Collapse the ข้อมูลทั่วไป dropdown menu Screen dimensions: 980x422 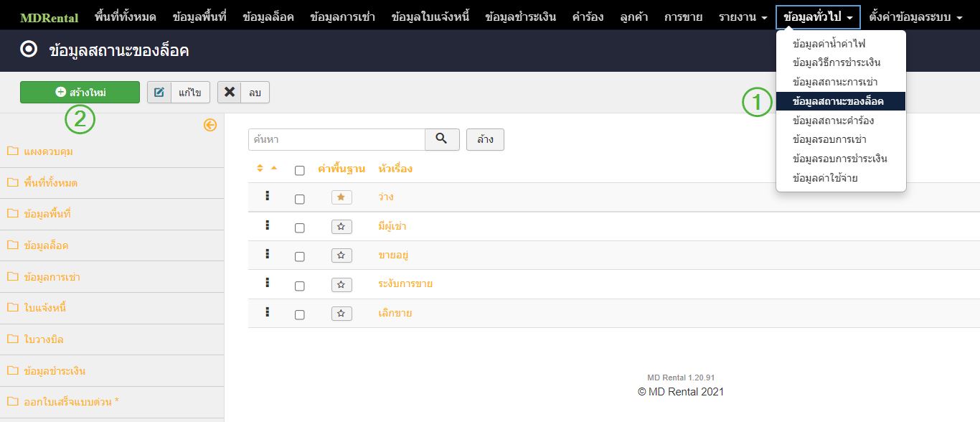point(819,17)
